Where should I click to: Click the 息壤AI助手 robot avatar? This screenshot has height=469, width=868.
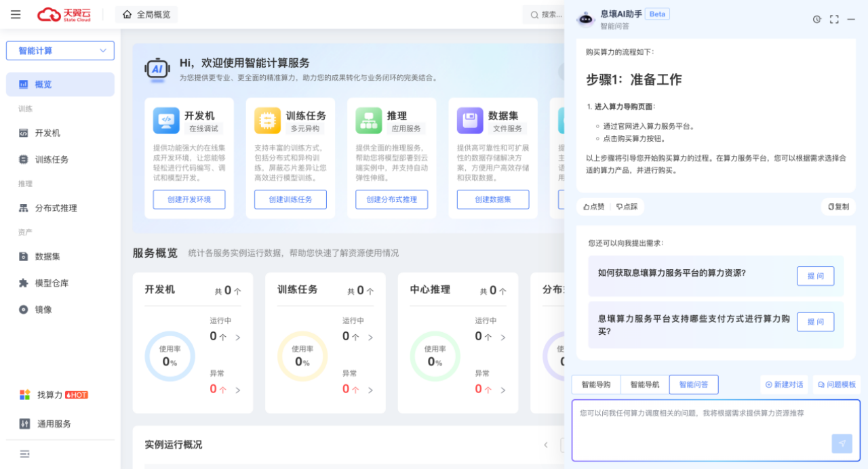(585, 19)
